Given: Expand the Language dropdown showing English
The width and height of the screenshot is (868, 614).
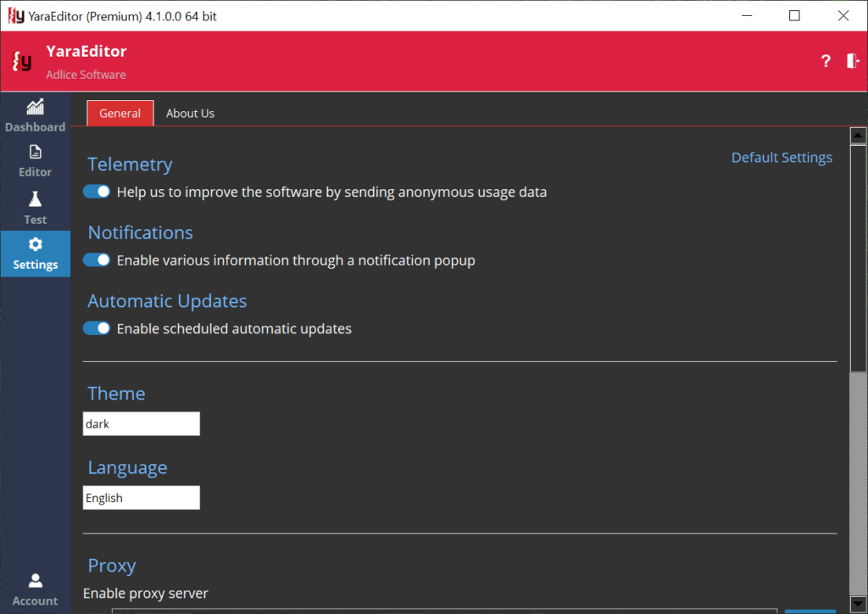Looking at the screenshot, I should click(142, 498).
